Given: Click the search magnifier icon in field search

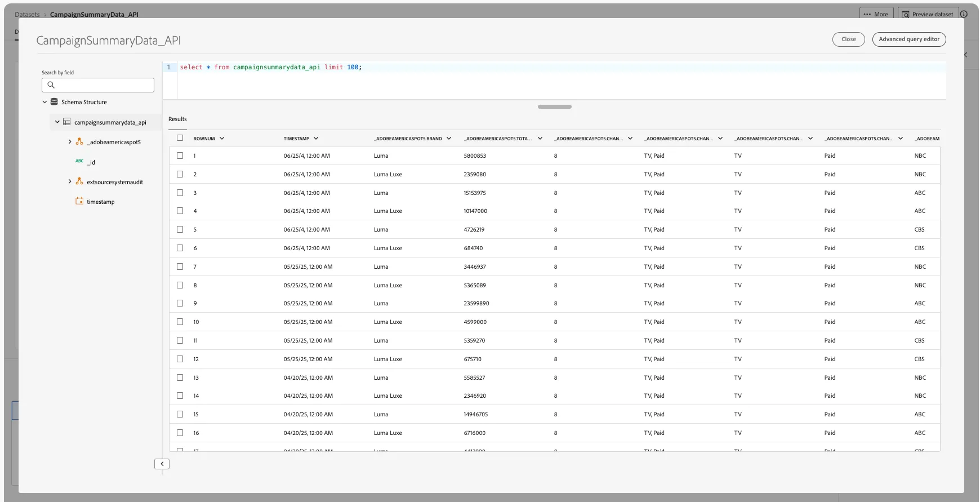Looking at the screenshot, I should [51, 85].
